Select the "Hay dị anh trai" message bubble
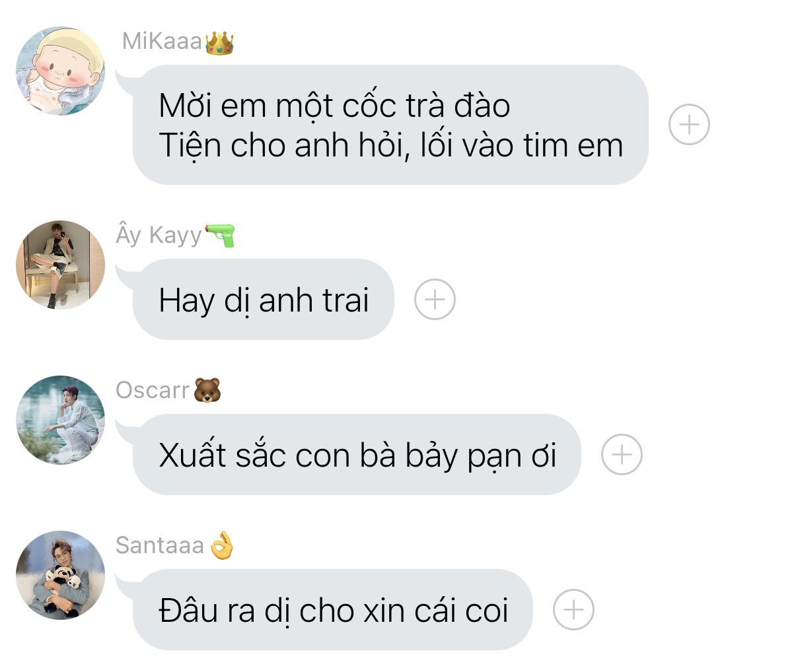 263,300
